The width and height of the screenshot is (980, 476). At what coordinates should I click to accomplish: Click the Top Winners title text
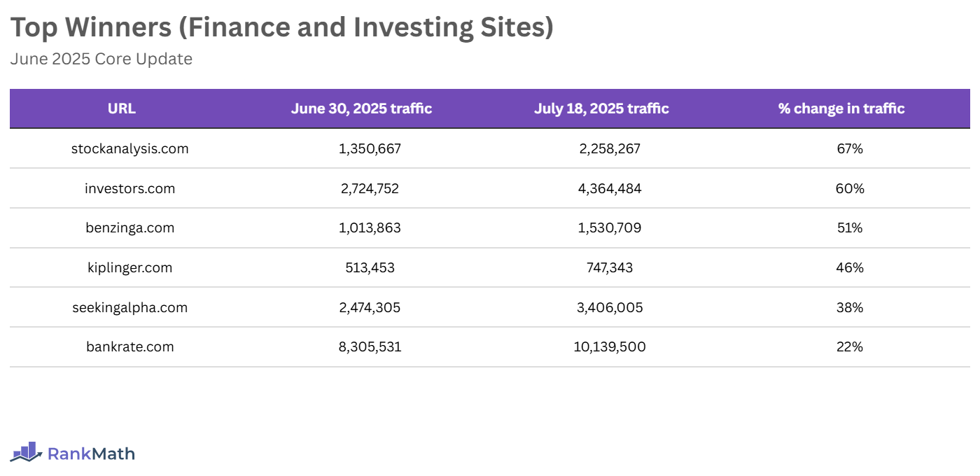click(x=281, y=27)
